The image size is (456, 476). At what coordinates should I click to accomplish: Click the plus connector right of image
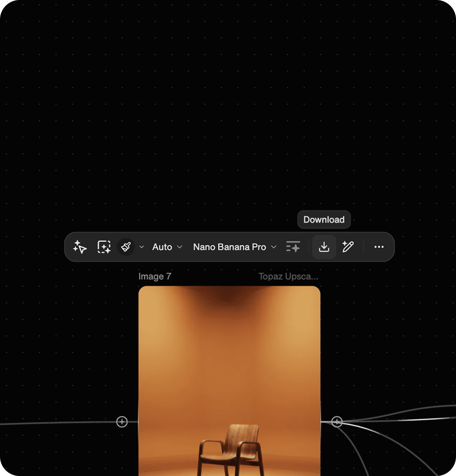coord(337,422)
